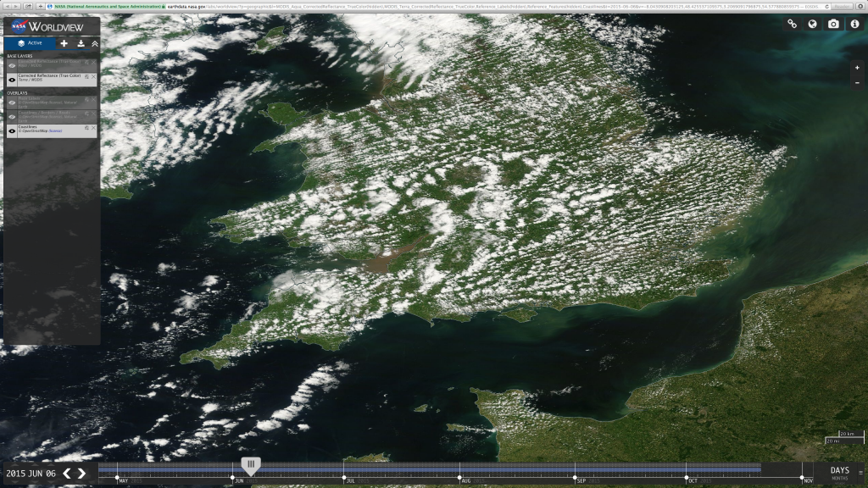Open the license link under Coastlines
Viewport: 868px width, 488px height.
pos(55,131)
